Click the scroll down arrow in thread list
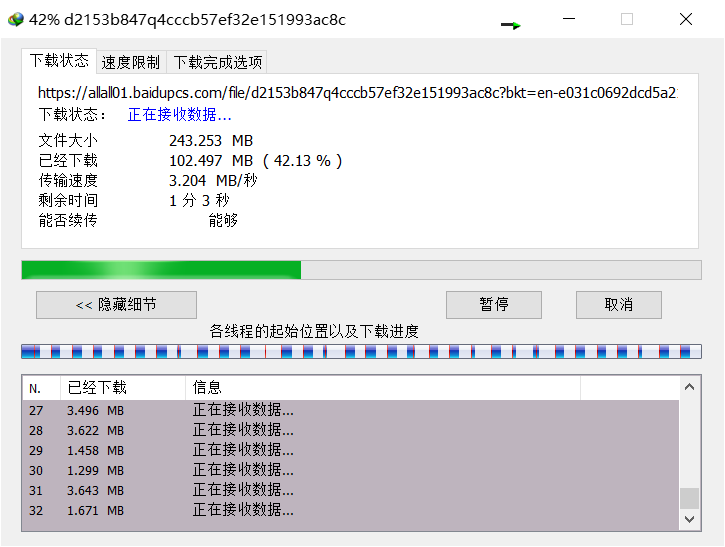Screen dimensions: 725x547 coord(689,519)
